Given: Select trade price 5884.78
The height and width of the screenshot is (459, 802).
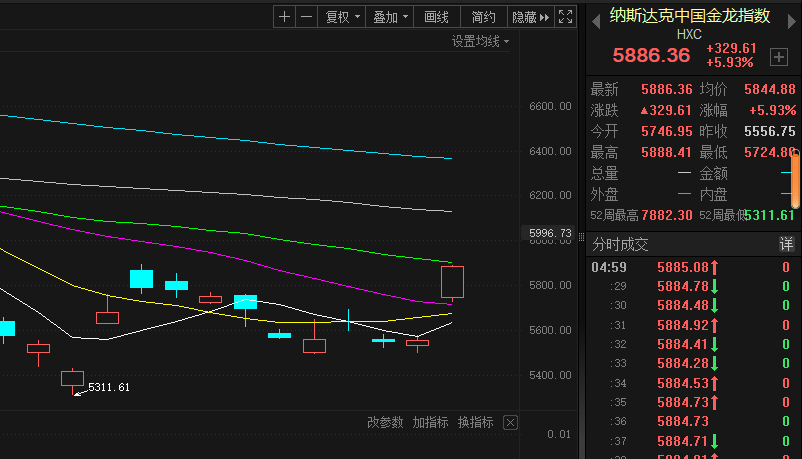Looking at the screenshot, I should tap(683, 286).
